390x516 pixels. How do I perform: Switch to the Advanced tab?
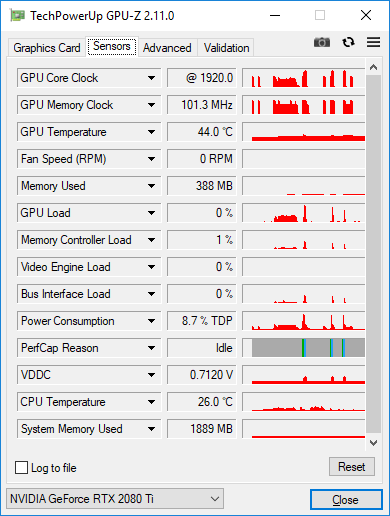pyautogui.click(x=167, y=48)
